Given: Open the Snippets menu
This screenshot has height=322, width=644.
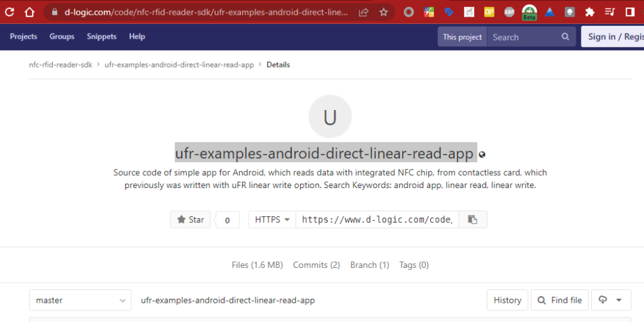Looking at the screenshot, I should pyautogui.click(x=102, y=37).
